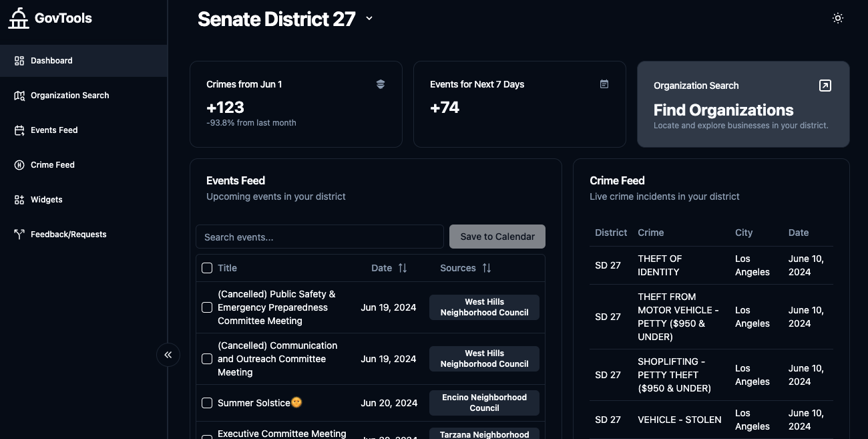Image resolution: width=868 pixels, height=439 pixels.
Task: Toggle the select-all checkbox in events header
Action: click(207, 268)
